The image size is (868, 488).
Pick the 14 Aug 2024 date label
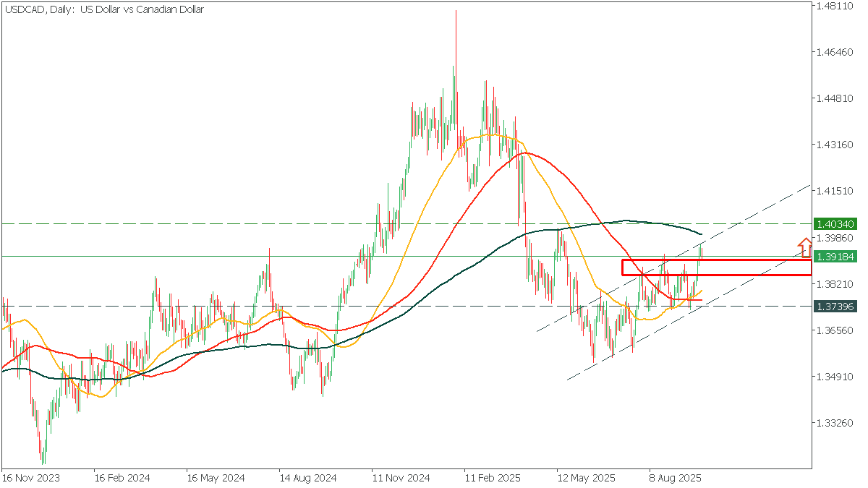309,478
